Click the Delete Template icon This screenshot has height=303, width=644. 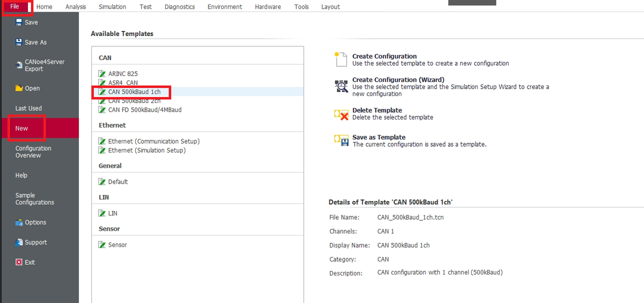(x=341, y=115)
